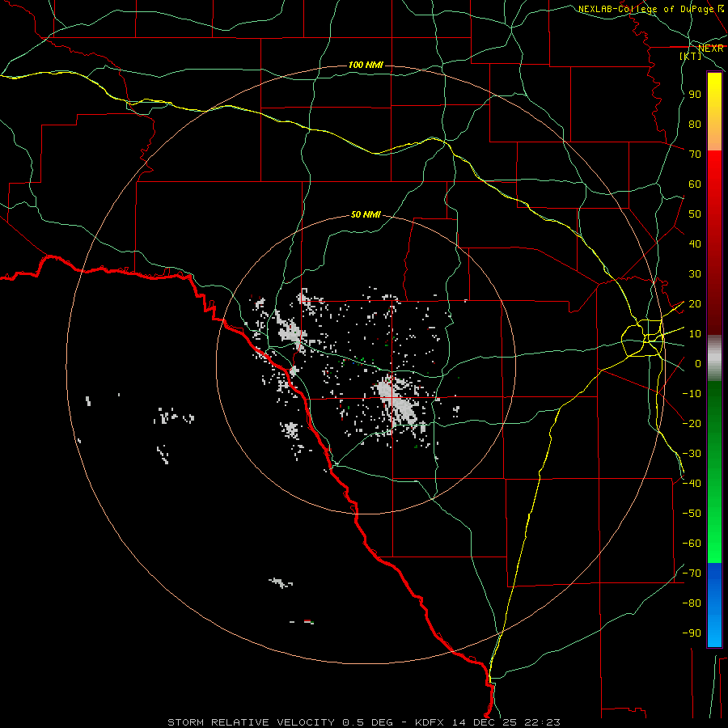The width and height of the screenshot is (728, 728).
Task: Click the 90 value on velocity scale
Action: (695, 95)
